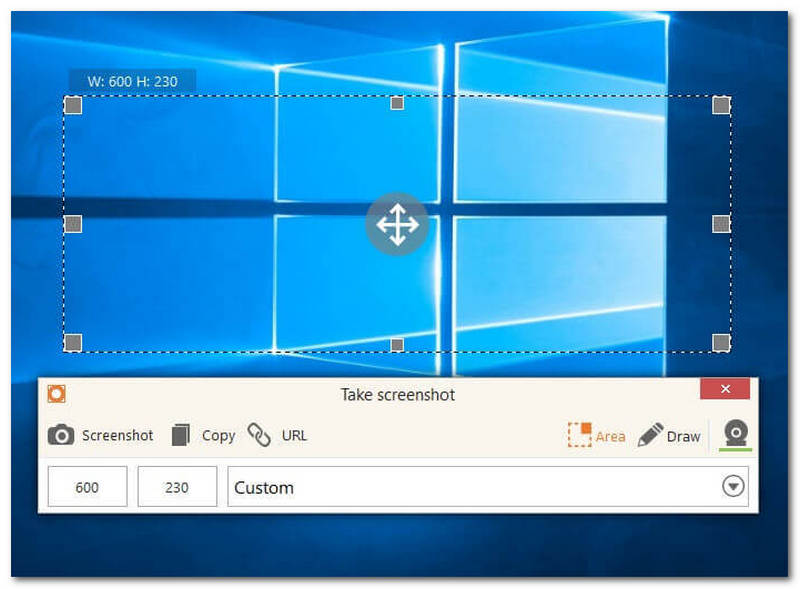Click the middle-left selection resize handle
800x589 pixels.
(73, 224)
